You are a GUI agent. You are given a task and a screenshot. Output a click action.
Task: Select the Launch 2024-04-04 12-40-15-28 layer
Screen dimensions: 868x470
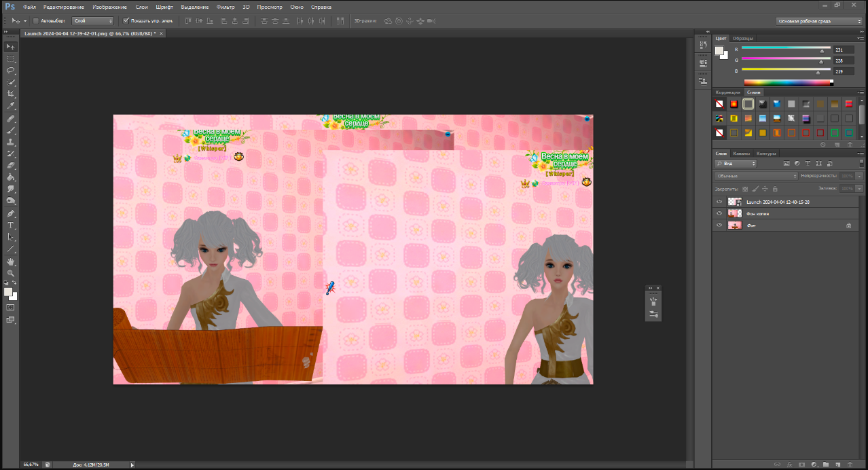pos(777,202)
